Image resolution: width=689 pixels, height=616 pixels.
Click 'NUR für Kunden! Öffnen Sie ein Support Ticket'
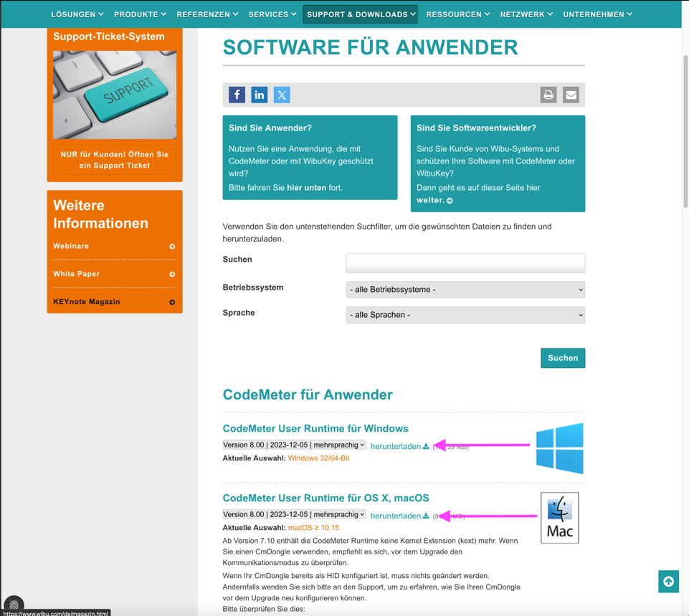pos(115,160)
